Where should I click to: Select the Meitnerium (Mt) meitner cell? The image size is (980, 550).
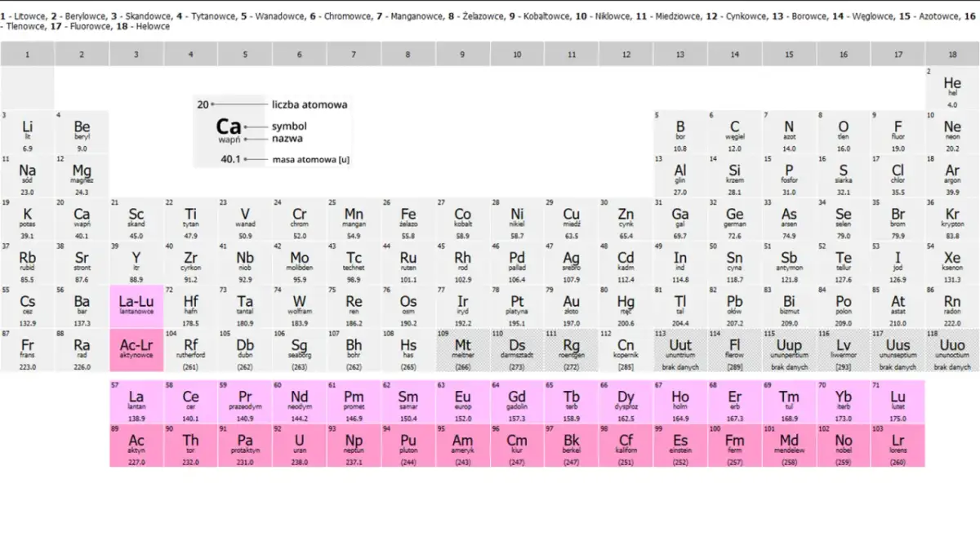pos(462,351)
